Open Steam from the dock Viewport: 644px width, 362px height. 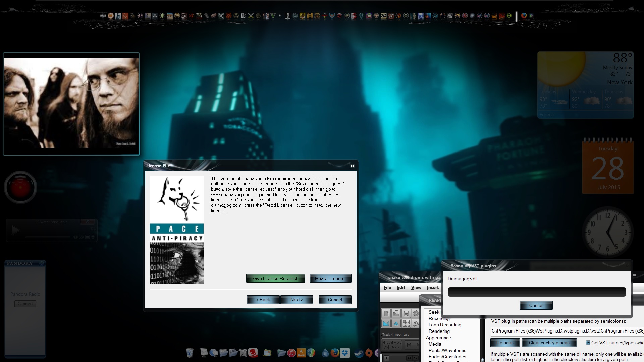(x=359, y=353)
